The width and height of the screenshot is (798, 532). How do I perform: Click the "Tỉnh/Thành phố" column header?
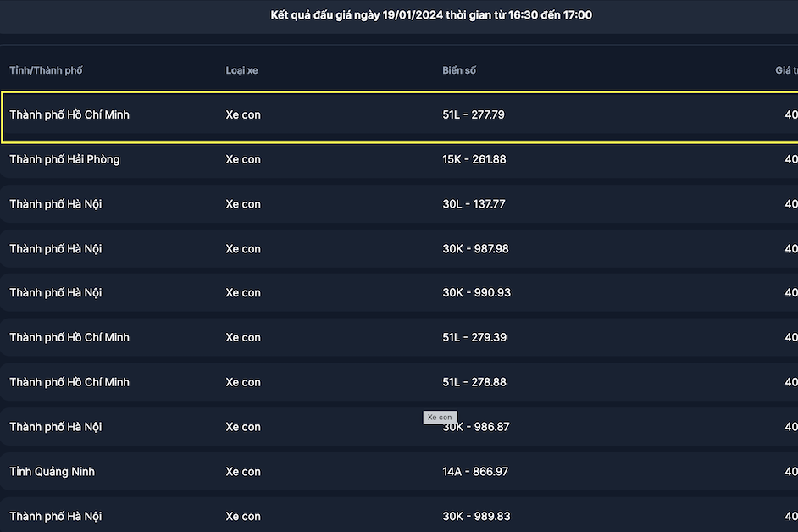46,69
